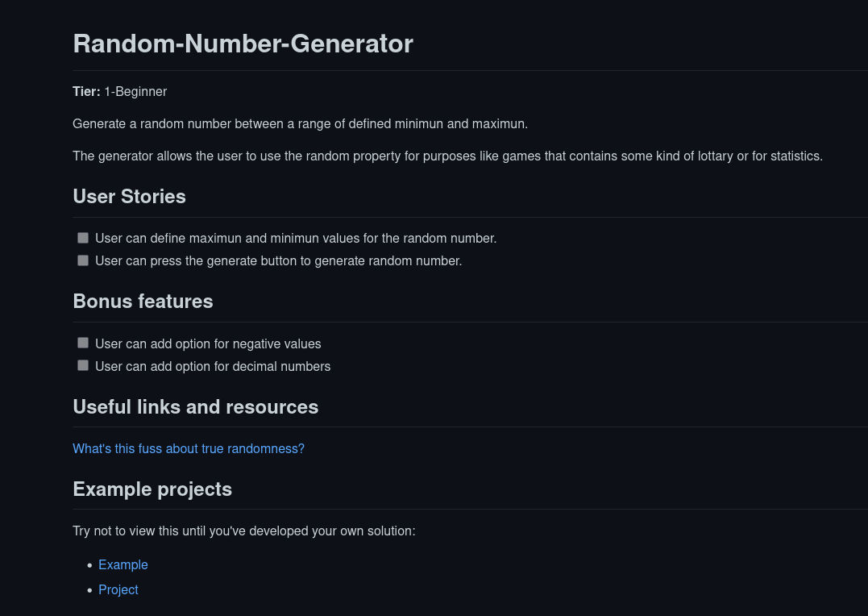Open the Example link
The image size is (868, 616).
[123, 564]
